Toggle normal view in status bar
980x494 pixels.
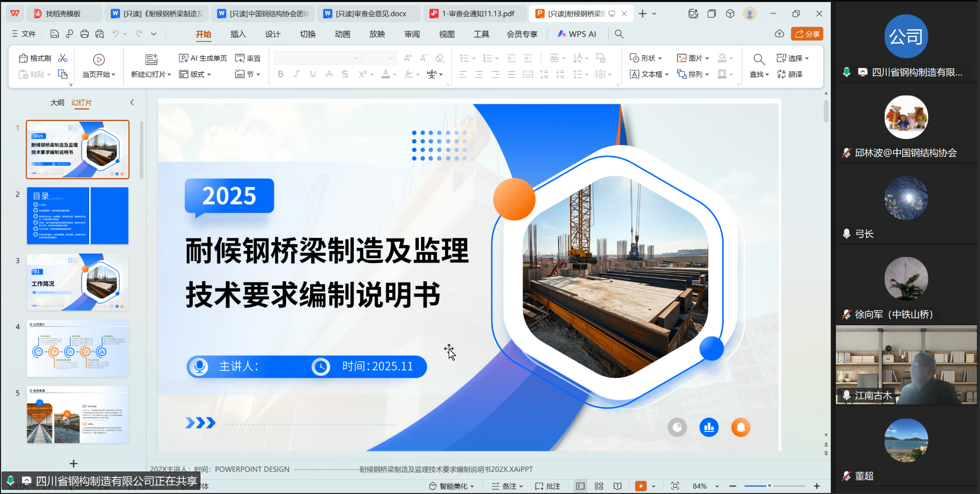[580, 486]
